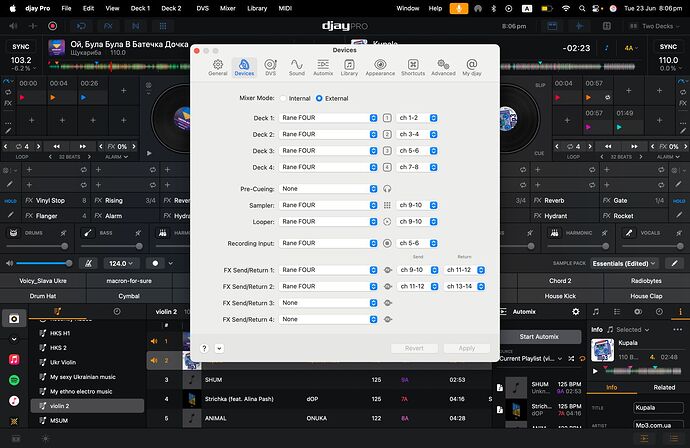
Task: Open the Deck 1 channel ch 1-2 dropdown
Action: click(417, 118)
